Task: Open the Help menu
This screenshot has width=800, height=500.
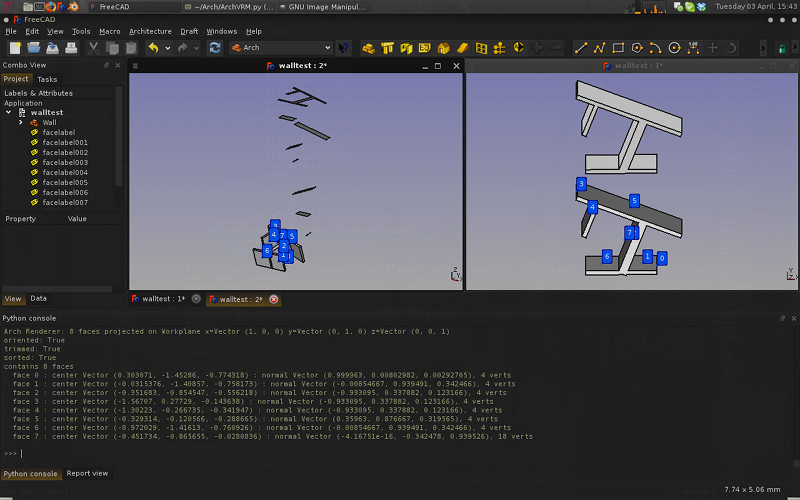Action: tap(254, 31)
